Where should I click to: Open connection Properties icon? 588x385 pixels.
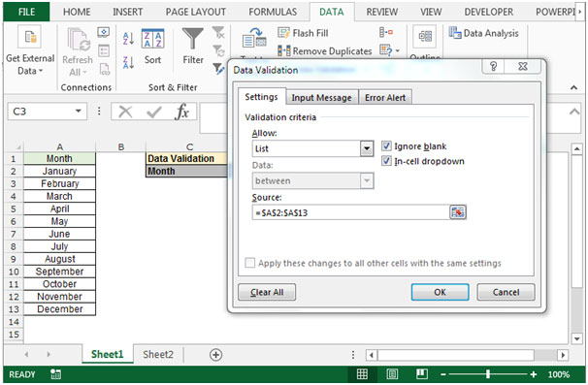coord(104,50)
